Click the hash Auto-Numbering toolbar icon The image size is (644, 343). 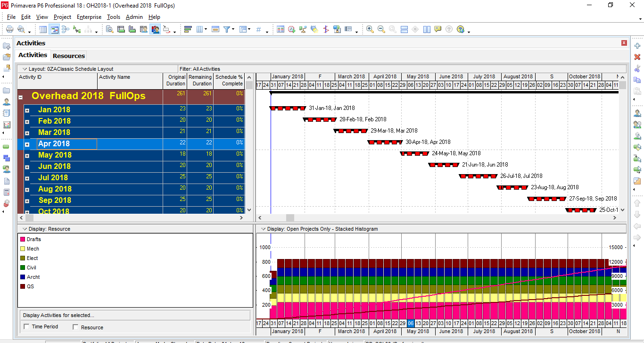(x=258, y=29)
